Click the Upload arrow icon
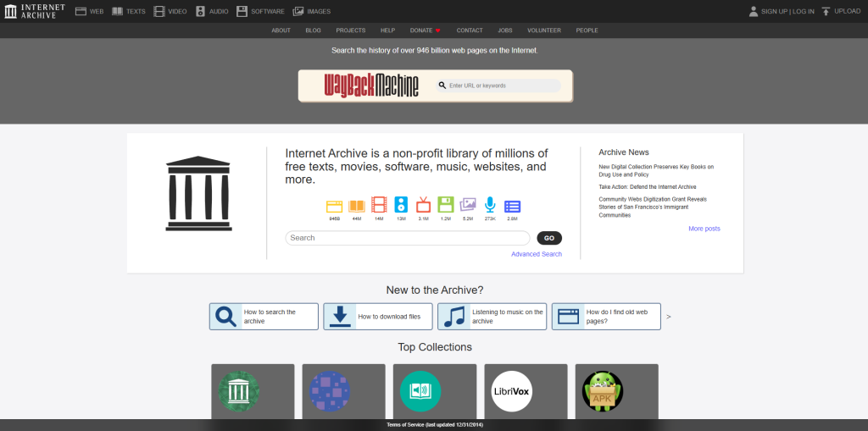This screenshot has width=868, height=431. tap(826, 11)
